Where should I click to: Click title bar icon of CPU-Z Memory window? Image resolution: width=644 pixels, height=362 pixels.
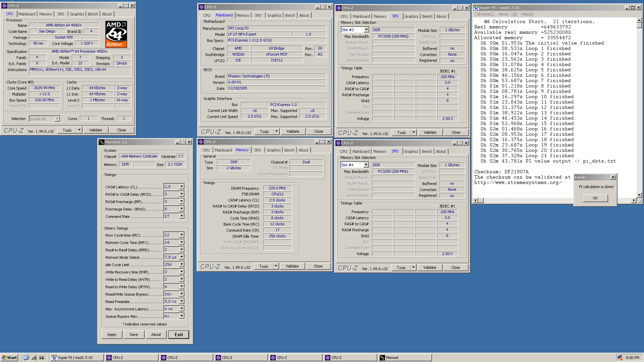pyautogui.click(x=201, y=142)
